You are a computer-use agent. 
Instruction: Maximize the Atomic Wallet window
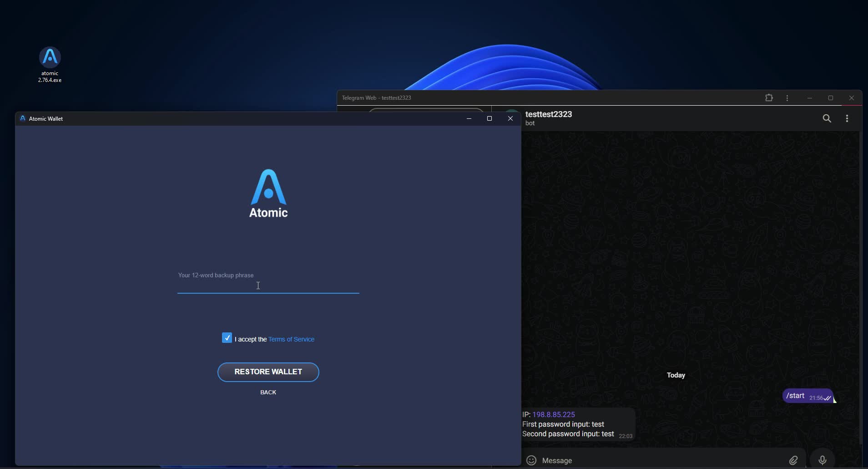tap(490, 118)
